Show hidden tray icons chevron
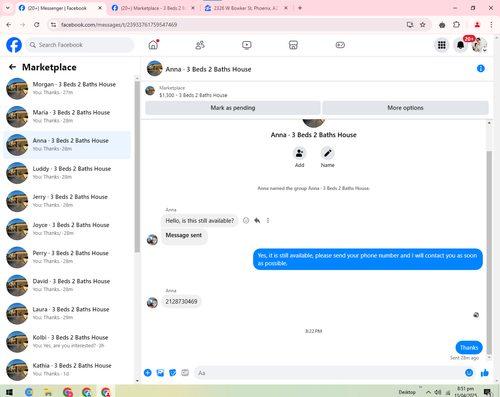 (x=428, y=392)
